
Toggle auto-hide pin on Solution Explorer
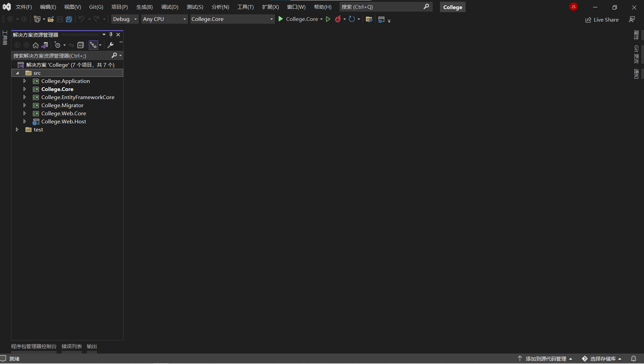(111, 35)
